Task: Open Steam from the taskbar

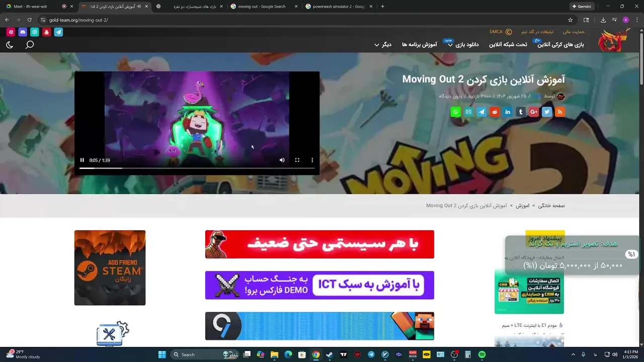Action: pos(329,354)
